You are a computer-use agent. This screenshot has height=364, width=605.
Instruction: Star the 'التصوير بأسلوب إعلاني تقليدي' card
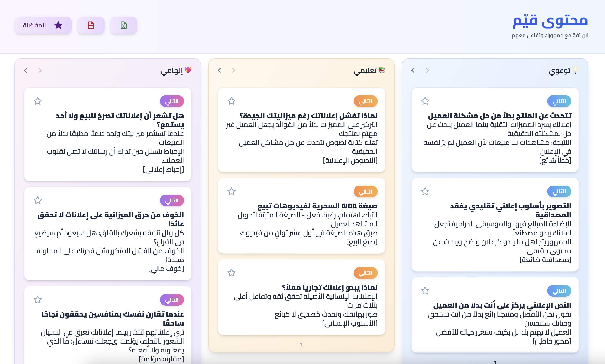(x=425, y=191)
